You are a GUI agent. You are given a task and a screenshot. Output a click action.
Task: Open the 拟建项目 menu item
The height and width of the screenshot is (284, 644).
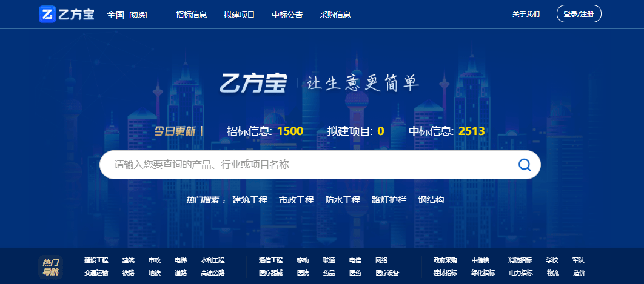click(x=239, y=15)
